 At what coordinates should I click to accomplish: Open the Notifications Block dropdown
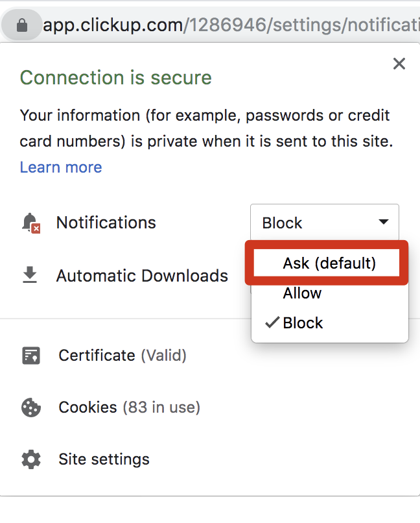[325, 222]
